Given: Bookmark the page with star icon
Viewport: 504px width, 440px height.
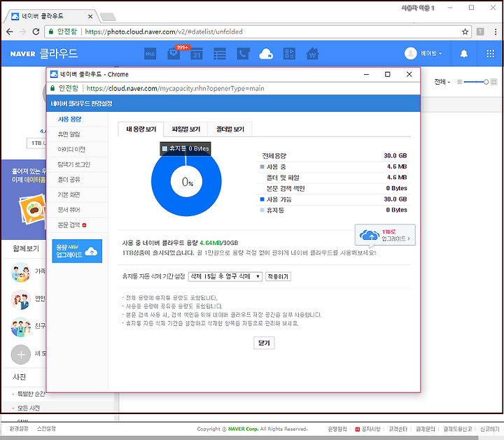Looking at the screenshot, I should coord(465,31).
